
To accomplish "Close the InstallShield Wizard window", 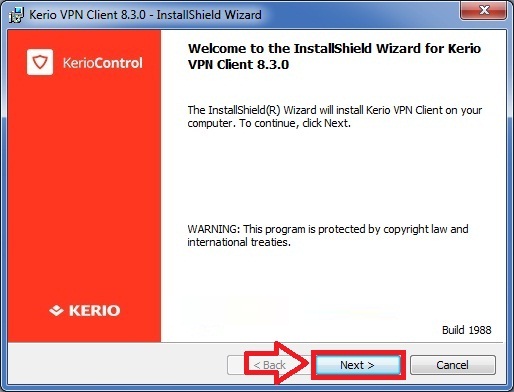I will click(x=484, y=11).
